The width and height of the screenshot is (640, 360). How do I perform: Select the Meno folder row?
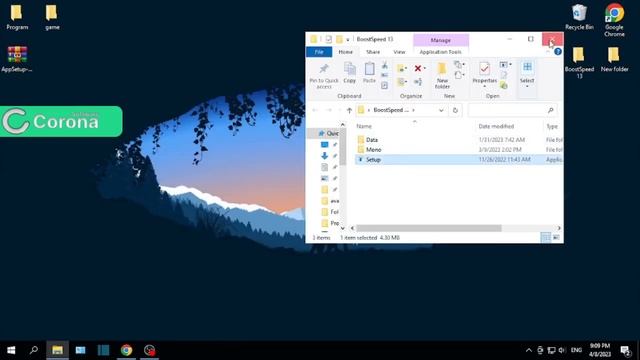click(x=458, y=149)
